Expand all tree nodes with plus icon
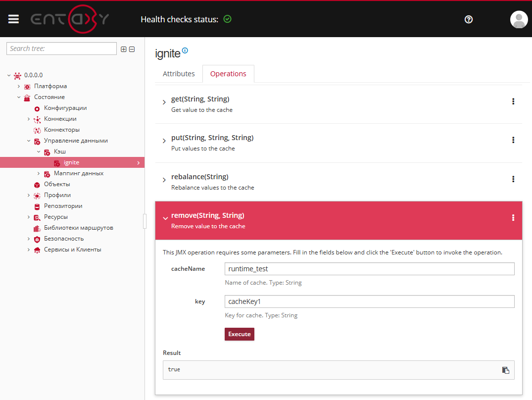The width and height of the screenshot is (532, 400). 124,49
